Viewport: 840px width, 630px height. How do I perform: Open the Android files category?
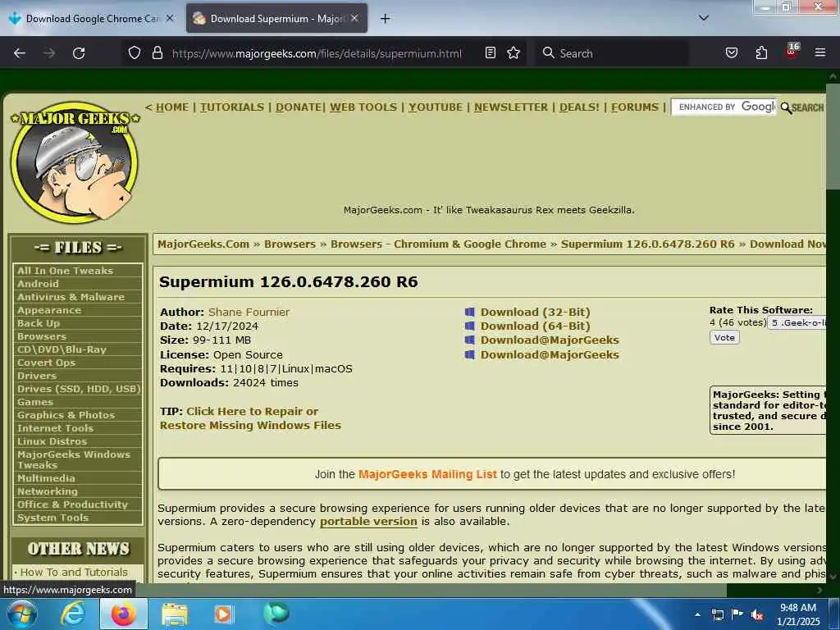pyautogui.click(x=38, y=284)
